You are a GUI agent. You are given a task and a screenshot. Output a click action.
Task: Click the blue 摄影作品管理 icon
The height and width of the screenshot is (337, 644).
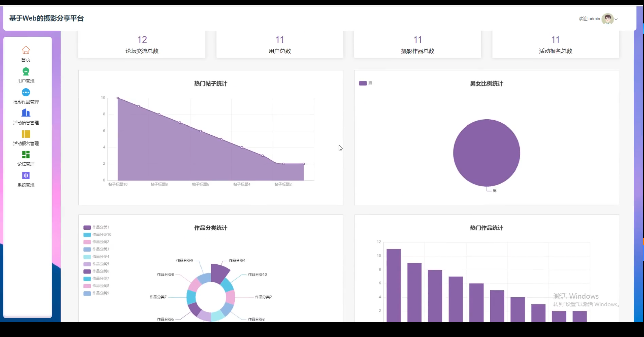pos(26,92)
